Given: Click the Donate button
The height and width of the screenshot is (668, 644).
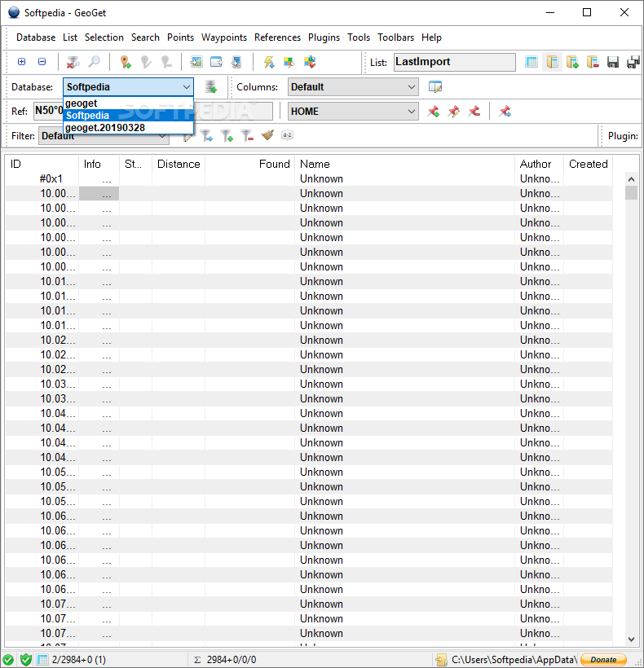Looking at the screenshot, I should click(603, 660).
